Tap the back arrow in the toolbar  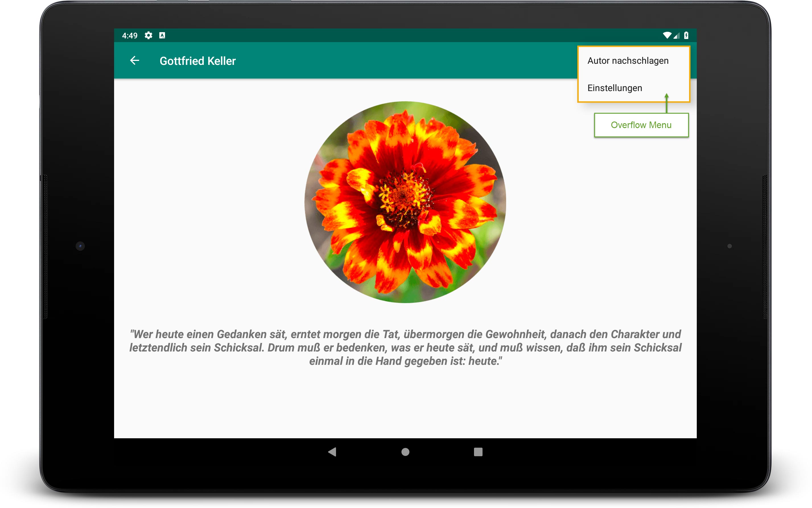coord(135,60)
